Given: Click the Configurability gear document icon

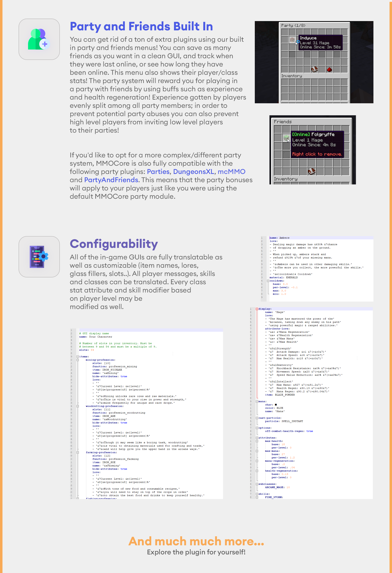Looking at the screenshot, I should point(39,257).
